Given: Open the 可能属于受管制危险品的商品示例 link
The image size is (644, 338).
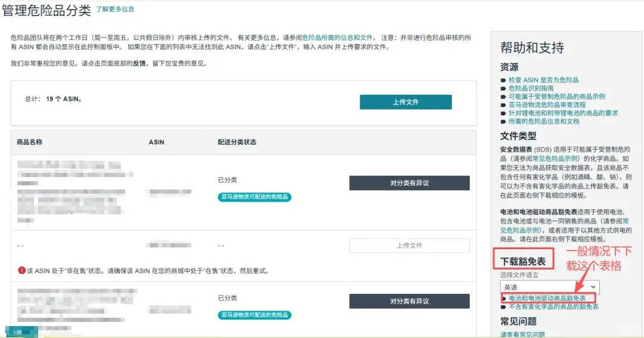Looking at the screenshot, I should coord(557,97).
